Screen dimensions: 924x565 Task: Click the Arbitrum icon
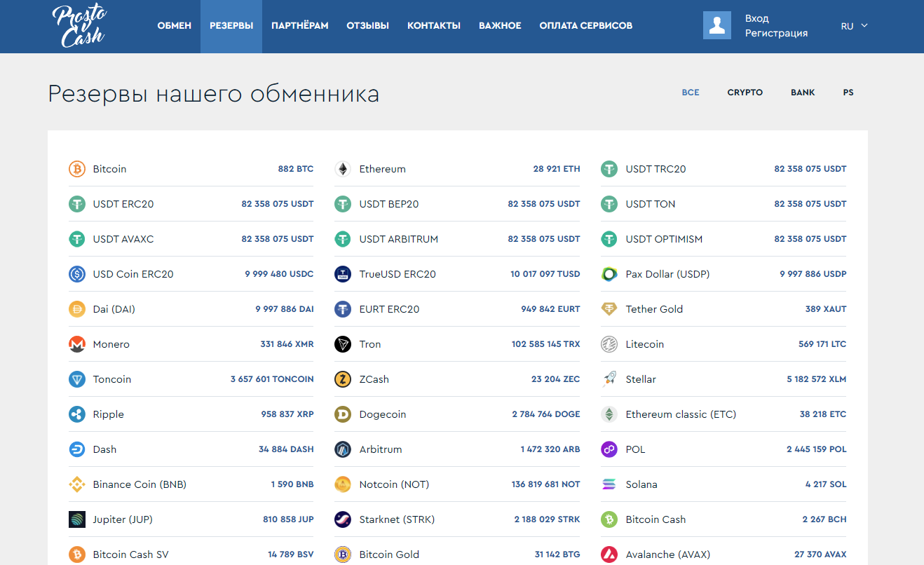(343, 449)
